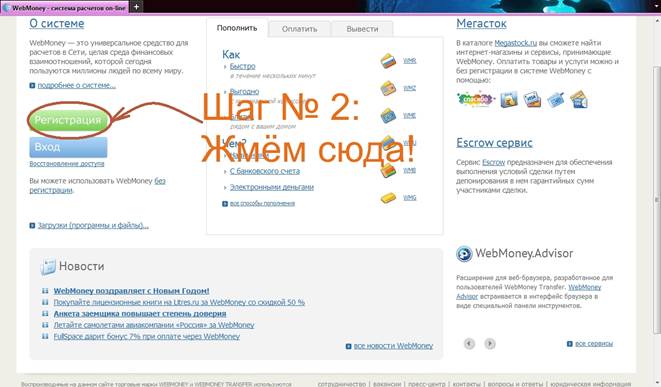The height and width of the screenshot is (387, 661).
Task: Open the 'WebMoney Advisor' text link
Action: (585, 287)
